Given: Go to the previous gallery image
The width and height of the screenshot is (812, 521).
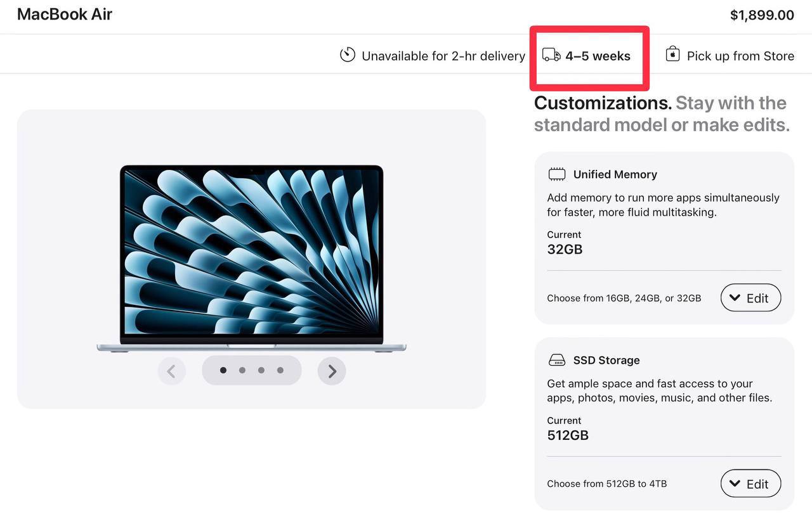Looking at the screenshot, I should coord(172,371).
